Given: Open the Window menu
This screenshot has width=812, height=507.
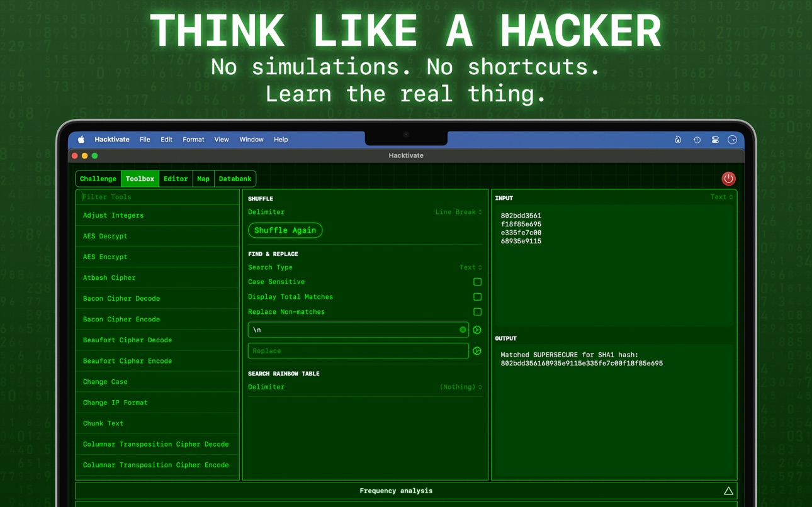Looking at the screenshot, I should (x=251, y=140).
